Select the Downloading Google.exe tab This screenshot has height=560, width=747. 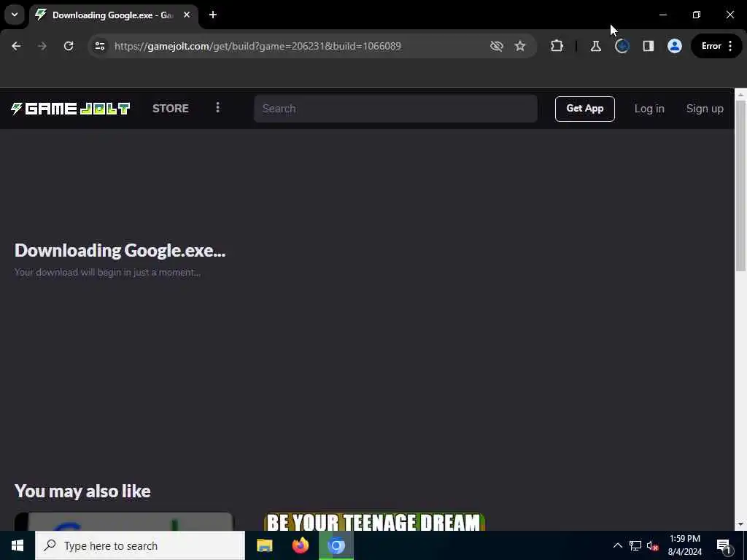(x=112, y=15)
